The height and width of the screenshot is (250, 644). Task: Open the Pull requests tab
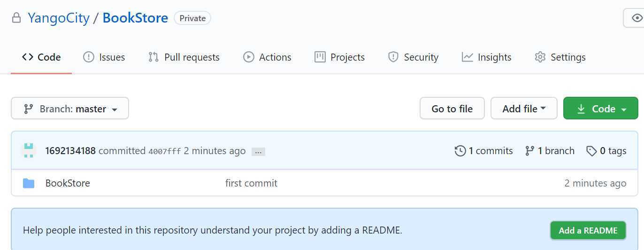point(184,57)
